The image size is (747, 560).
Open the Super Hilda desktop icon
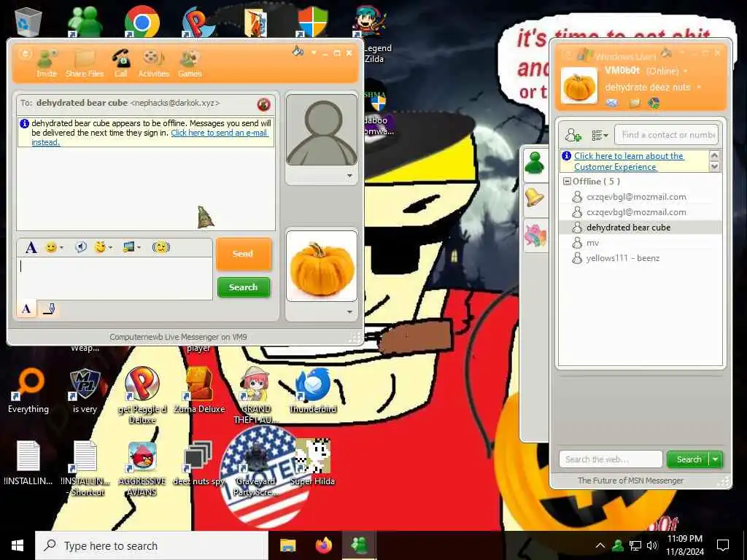tap(312, 462)
